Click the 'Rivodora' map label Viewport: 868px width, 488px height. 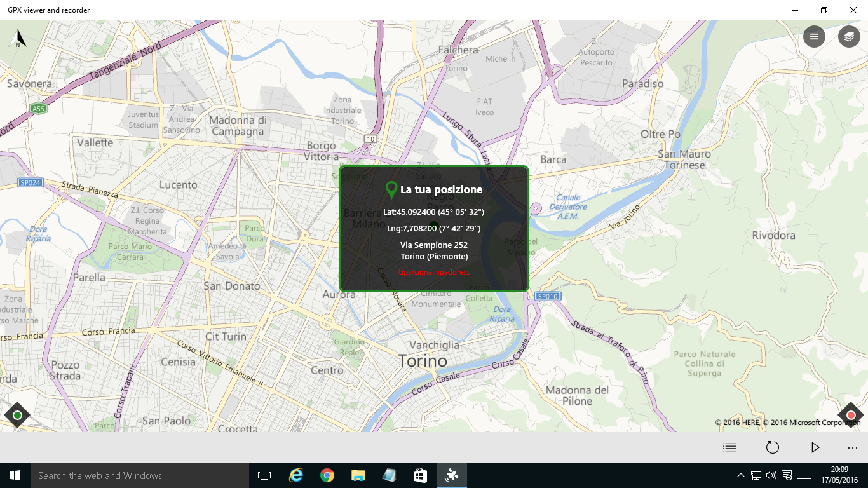point(773,235)
